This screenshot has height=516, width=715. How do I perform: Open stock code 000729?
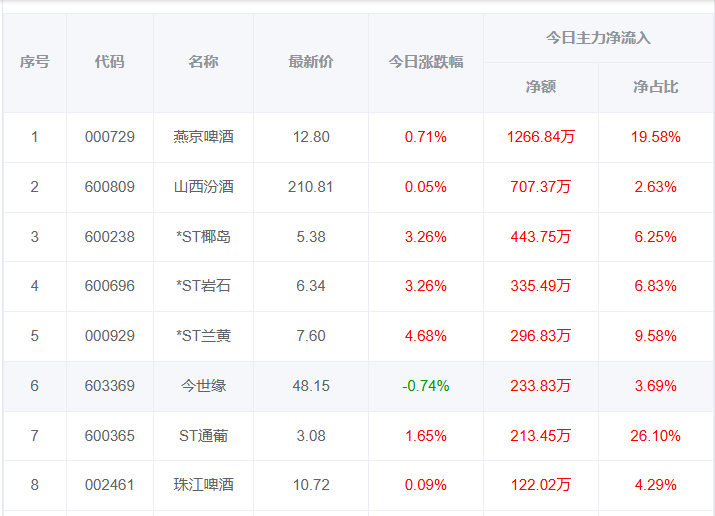(x=110, y=137)
